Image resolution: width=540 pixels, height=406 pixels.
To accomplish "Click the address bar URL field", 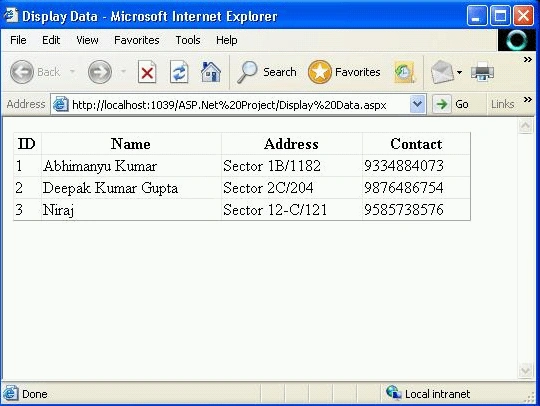I will coord(238,104).
